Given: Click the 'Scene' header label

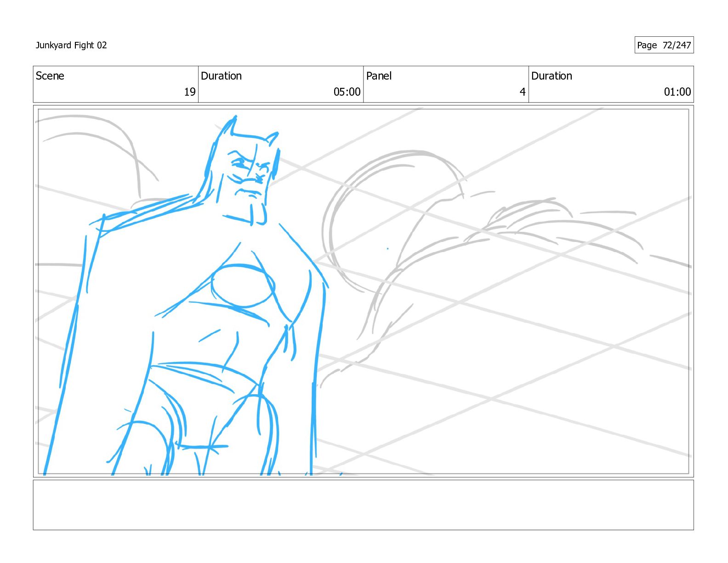Looking at the screenshot, I should (50, 76).
